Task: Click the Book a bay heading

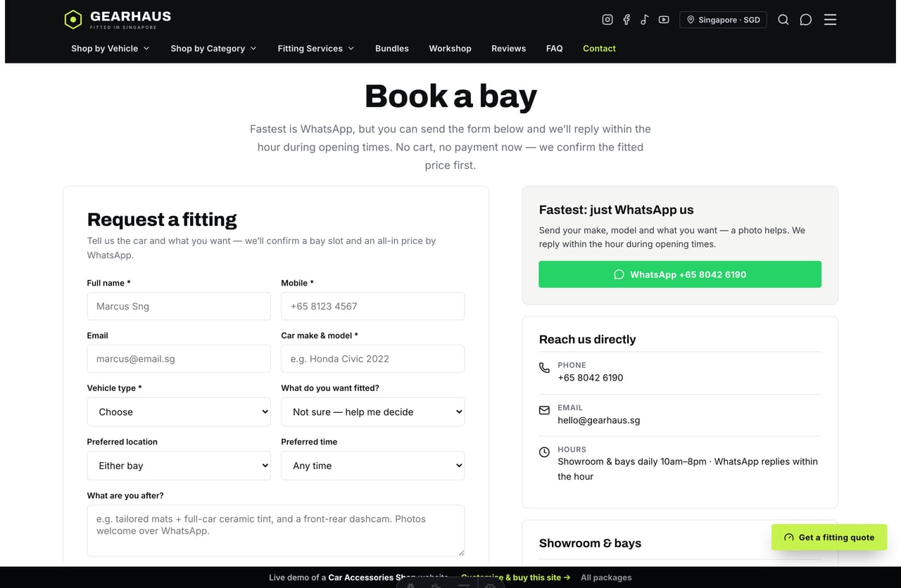Action: 450,97
